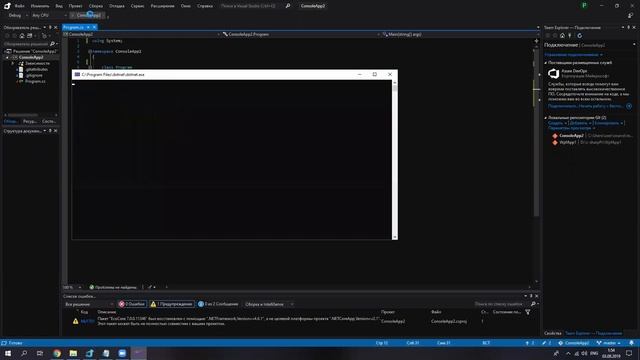Open the build and IntelliSense dropdown
This screenshot has width=640, height=360.
[269, 304]
